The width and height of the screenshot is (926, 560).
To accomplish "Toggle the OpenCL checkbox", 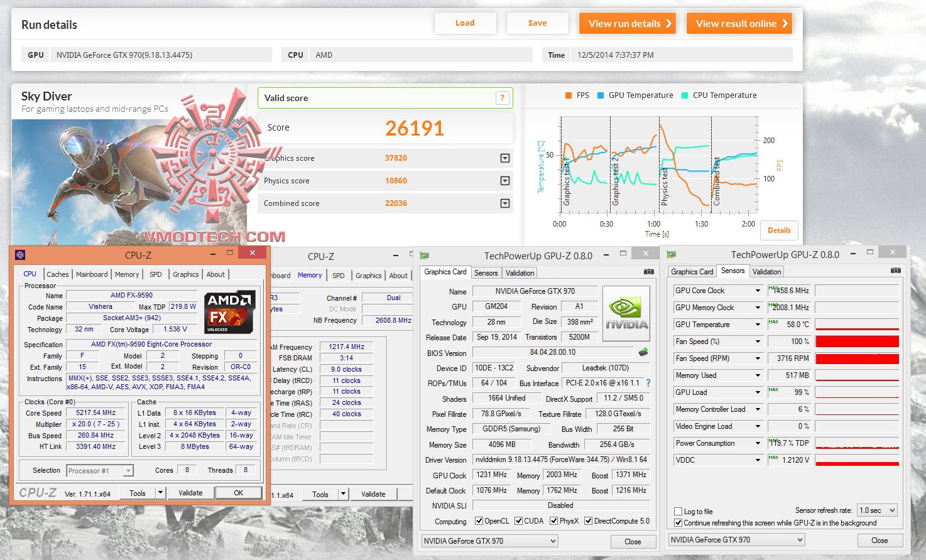I will coord(479,520).
